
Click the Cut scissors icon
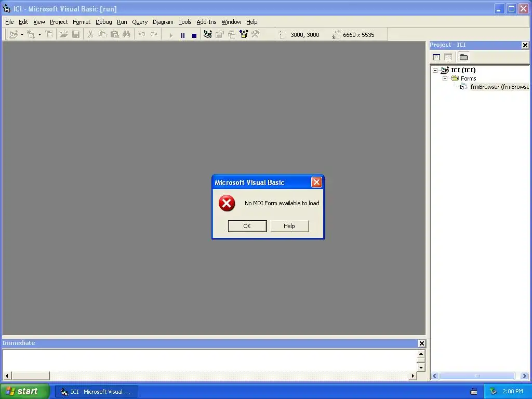coord(90,34)
